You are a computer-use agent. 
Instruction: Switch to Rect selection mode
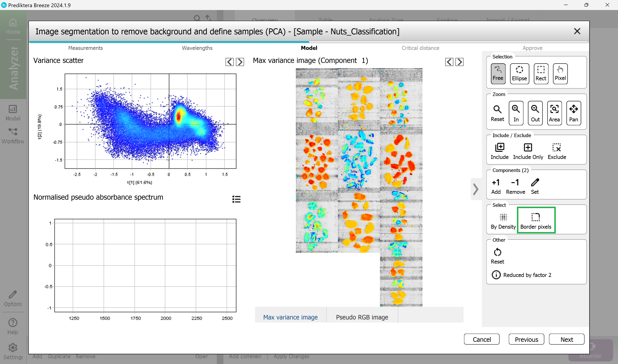click(x=541, y=73)
